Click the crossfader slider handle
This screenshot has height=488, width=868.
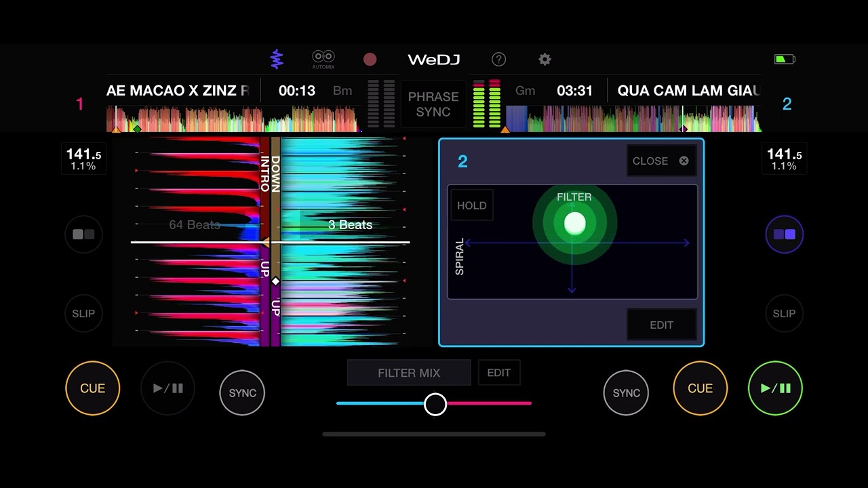click(435, 404)
